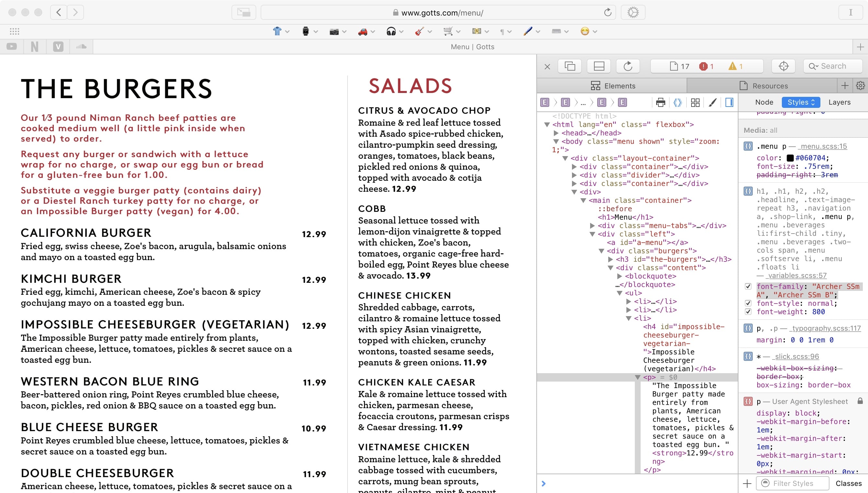
Task: Open the _typography.scss:117 source link
Action: coord(825,328)
